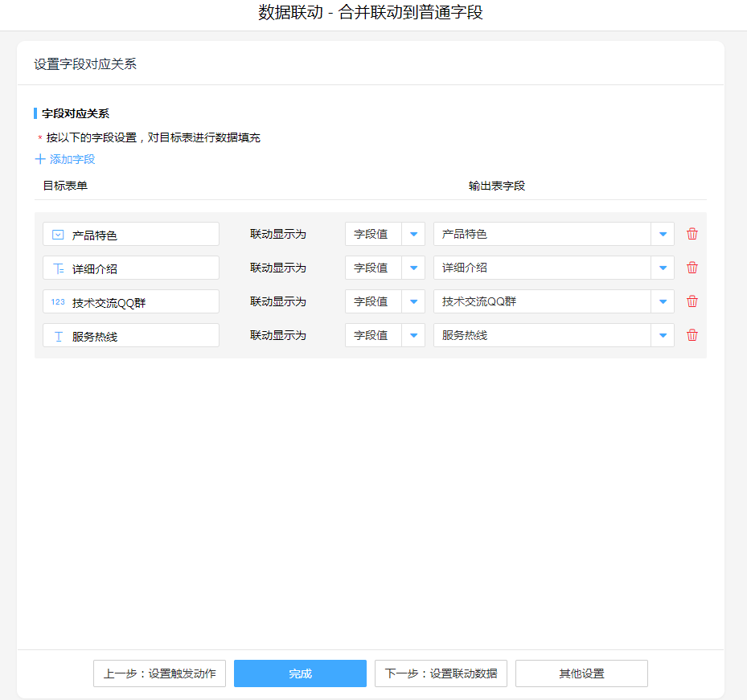The image size is (747, 700).
Task: Open output field dropdown showing 技术交流QQ群
Action: point(662,301)
